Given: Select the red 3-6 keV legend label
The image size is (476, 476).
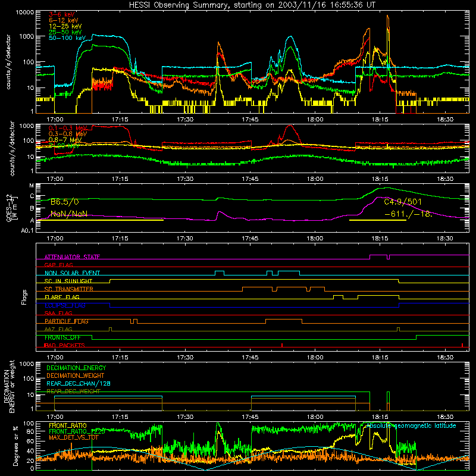Looking at the screenshot, I should click(62, 14).
